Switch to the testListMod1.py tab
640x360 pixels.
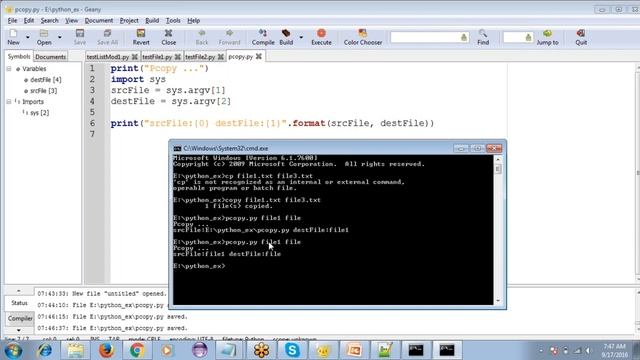coord(108,57)
